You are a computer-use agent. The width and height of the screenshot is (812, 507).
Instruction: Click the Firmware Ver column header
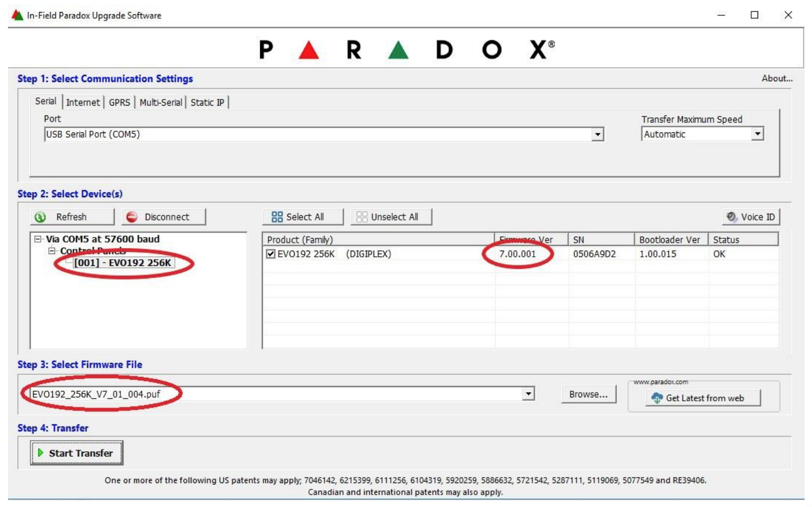[531, 239]
